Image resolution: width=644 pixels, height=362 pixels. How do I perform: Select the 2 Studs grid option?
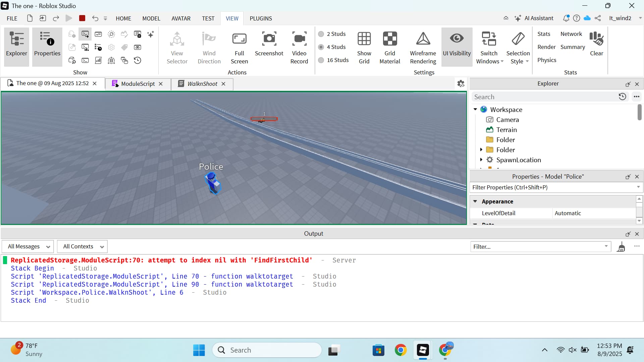321,34
